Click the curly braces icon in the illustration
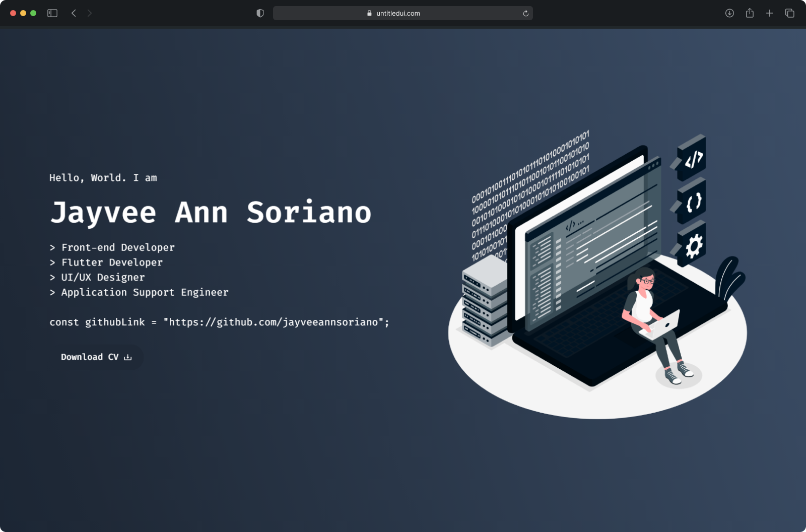Screen dimensions: 806x532 693,203
